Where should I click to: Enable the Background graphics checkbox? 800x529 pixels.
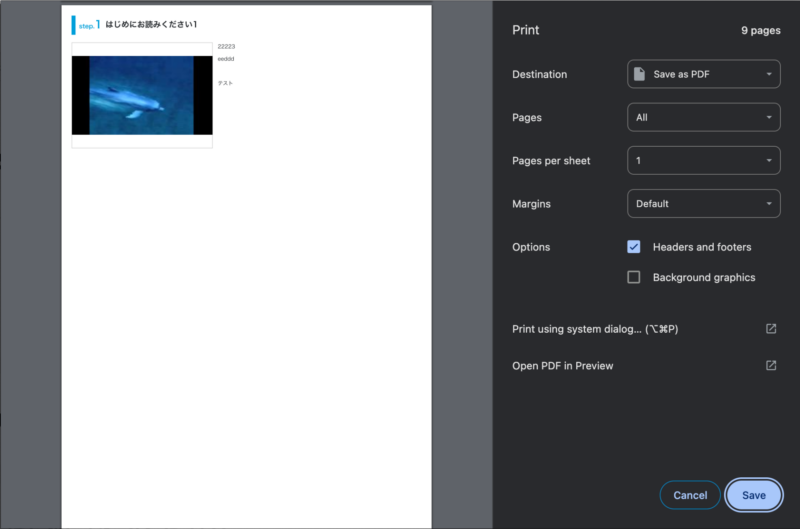click(634, 278)
